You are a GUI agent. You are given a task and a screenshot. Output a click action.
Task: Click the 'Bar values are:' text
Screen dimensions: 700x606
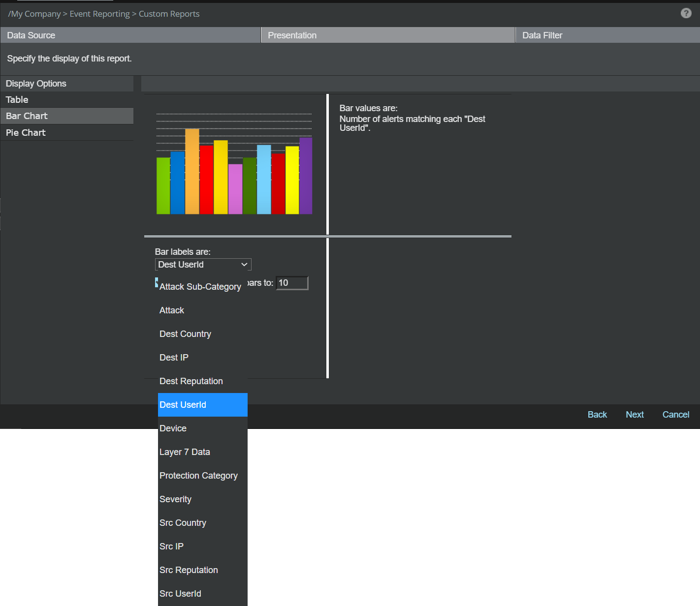(368, 108)
